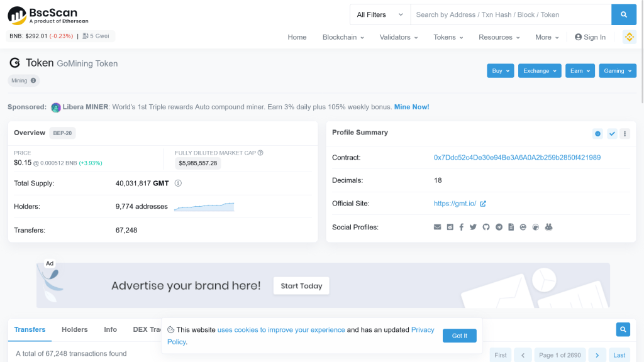This screenshot has width=644, height=362.
Task: Go to the next page arrow
Action: coord(597,355)
